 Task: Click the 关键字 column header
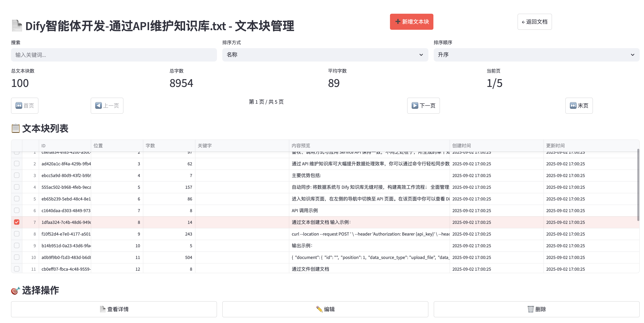pyautogui.click(x=242, y=146)
